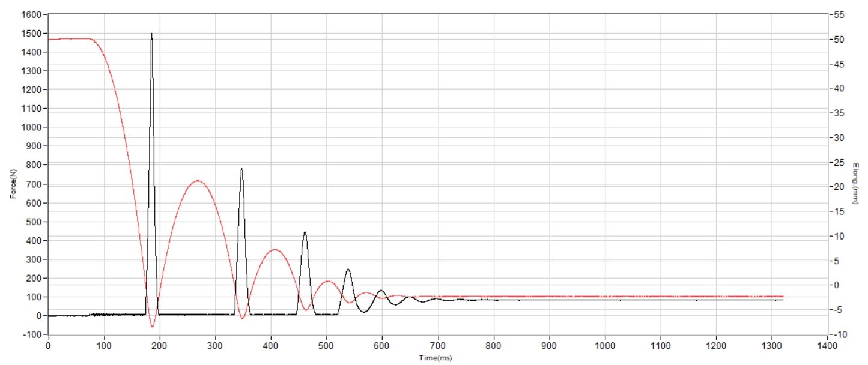Click the third black force peak near 450 N

click(305, 232)
